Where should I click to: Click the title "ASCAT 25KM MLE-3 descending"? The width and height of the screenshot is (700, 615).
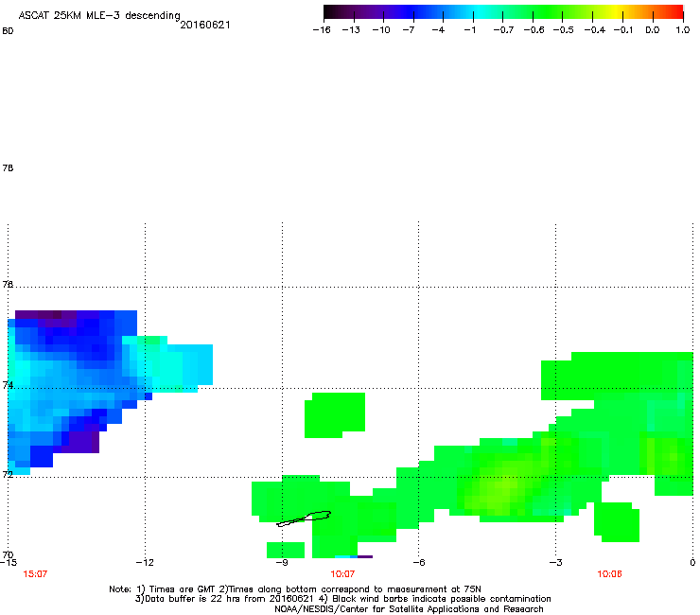click(99, 15)
